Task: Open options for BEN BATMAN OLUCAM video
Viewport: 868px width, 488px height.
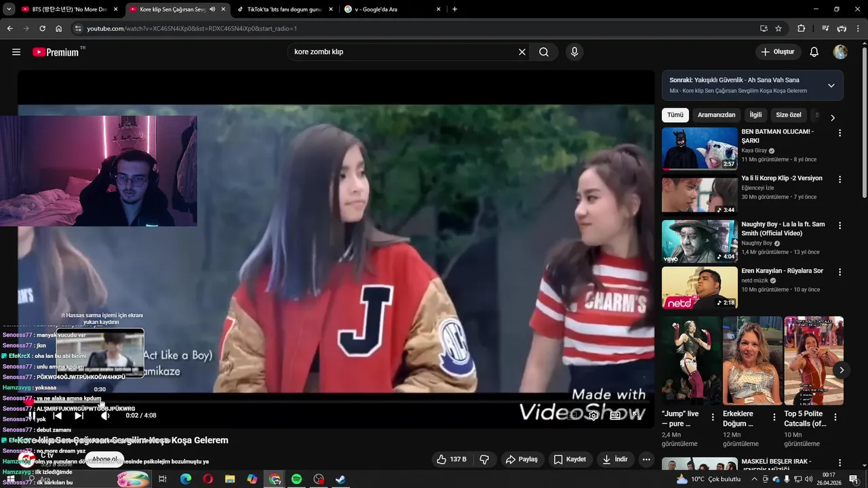Action: coord(840,134)
